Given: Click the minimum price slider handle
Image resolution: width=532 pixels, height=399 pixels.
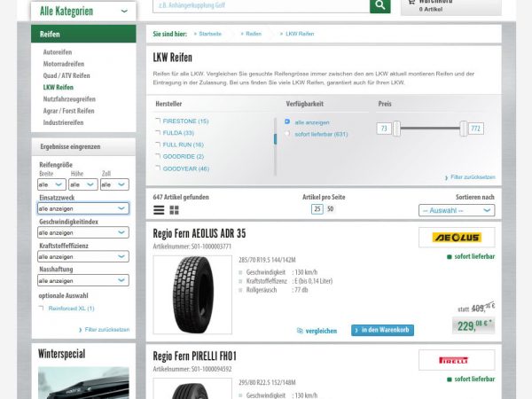Looking at the screenshot, I should 396,129.
